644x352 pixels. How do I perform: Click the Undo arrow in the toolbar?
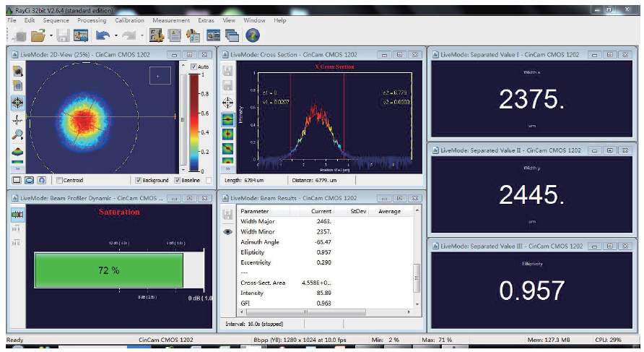[101, 35]
